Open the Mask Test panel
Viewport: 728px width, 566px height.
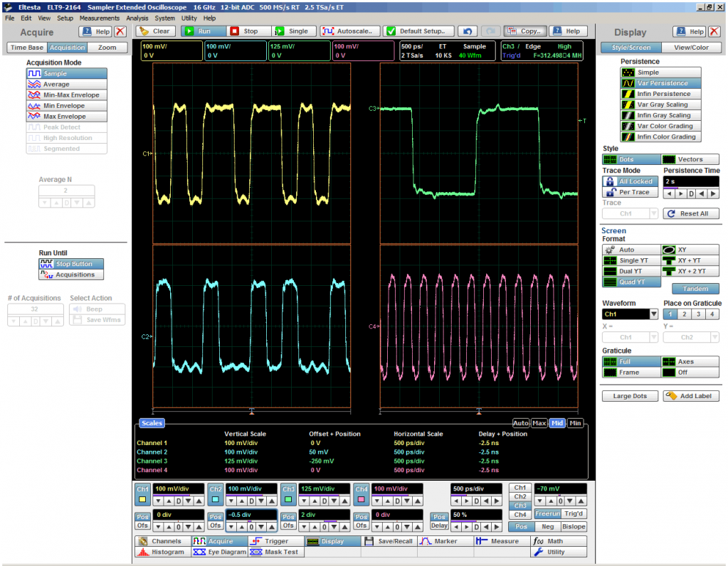(275, 552)
